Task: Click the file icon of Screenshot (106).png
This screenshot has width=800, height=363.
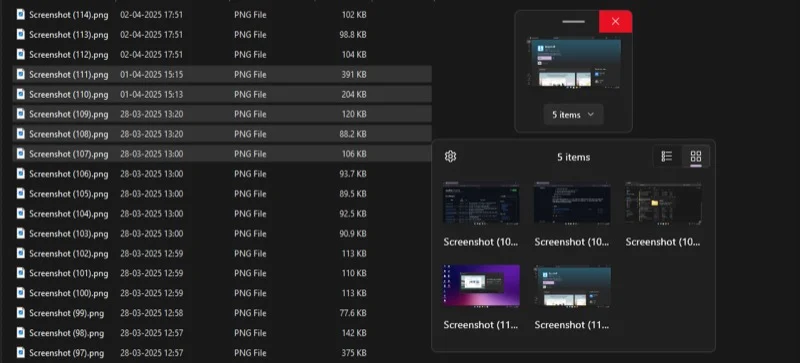Action: [x=20, y=174]
